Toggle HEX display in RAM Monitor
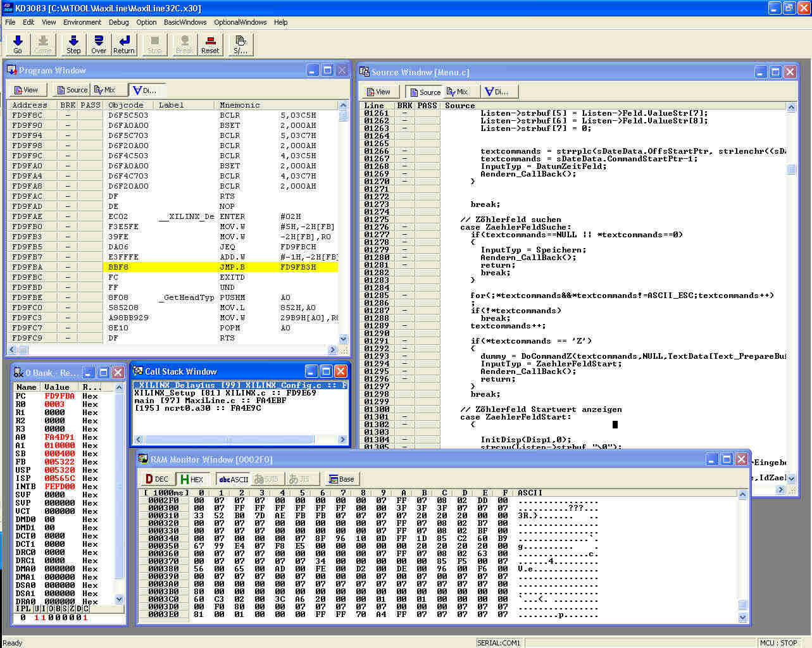 click(192, 479)
